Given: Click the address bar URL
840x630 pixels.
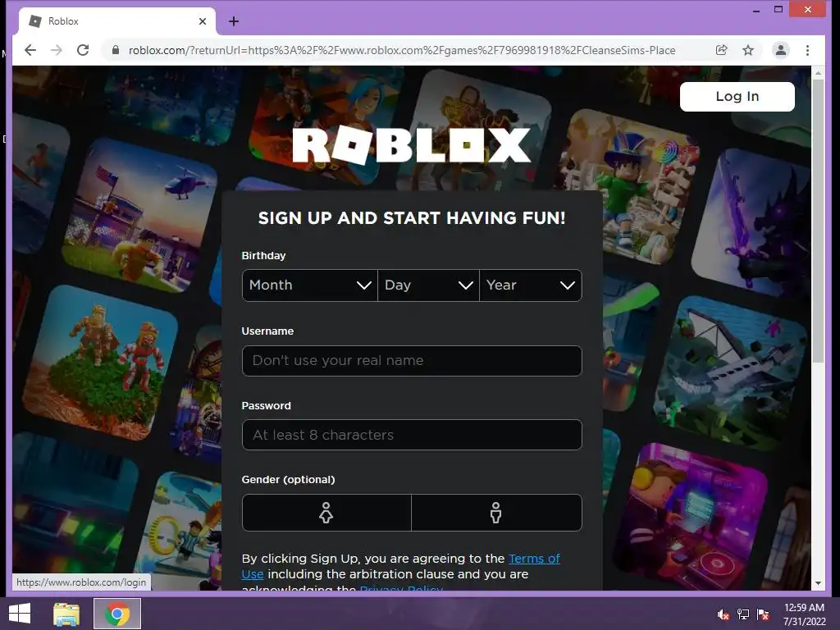Looking at the screenshot, I should point(402,50).
